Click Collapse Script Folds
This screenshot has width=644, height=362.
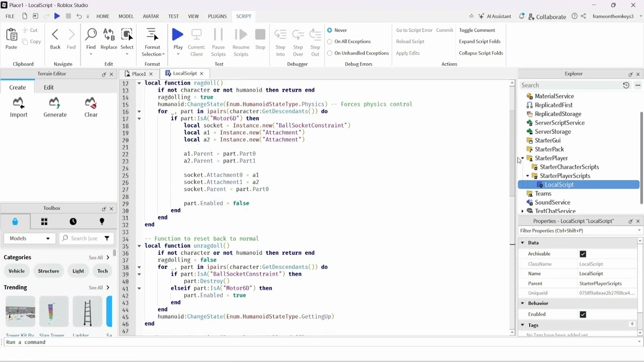pyautogui.click(x=481, y=53)
